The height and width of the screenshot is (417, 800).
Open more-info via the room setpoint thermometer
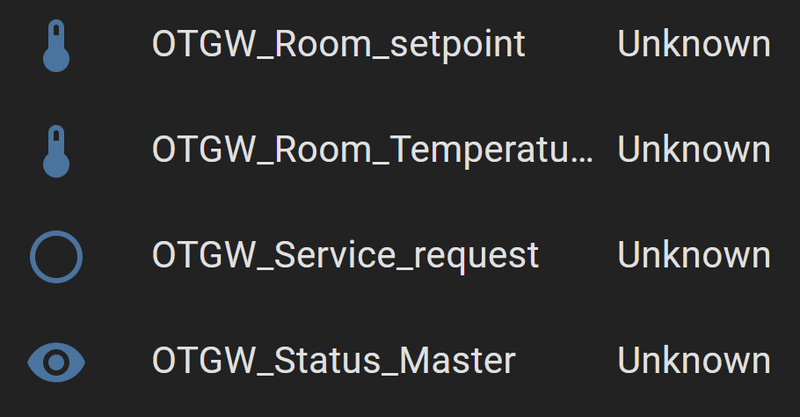click(x=56, y=45)
